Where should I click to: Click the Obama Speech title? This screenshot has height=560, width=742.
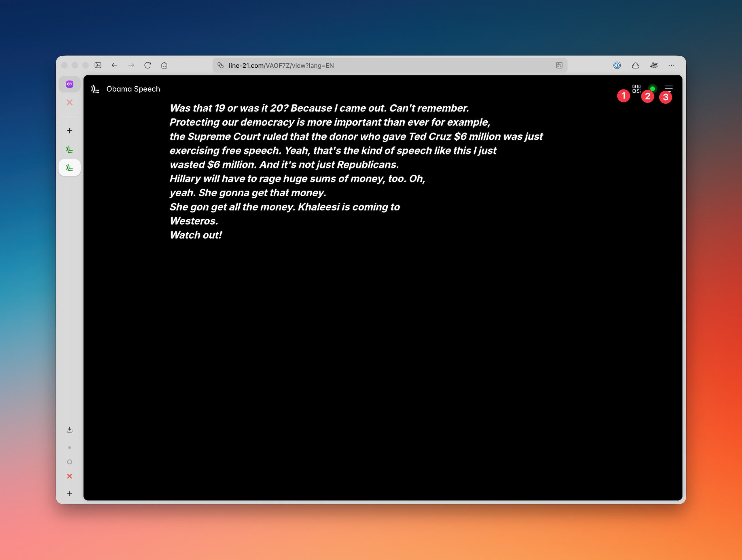click(x=133, y=89)
